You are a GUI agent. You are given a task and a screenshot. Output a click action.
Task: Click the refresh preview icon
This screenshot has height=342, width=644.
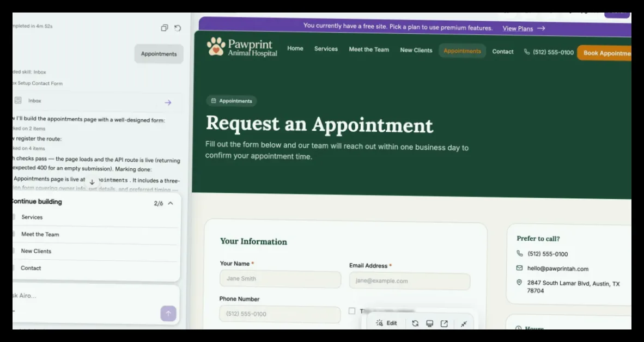click(x=415, y=323)
